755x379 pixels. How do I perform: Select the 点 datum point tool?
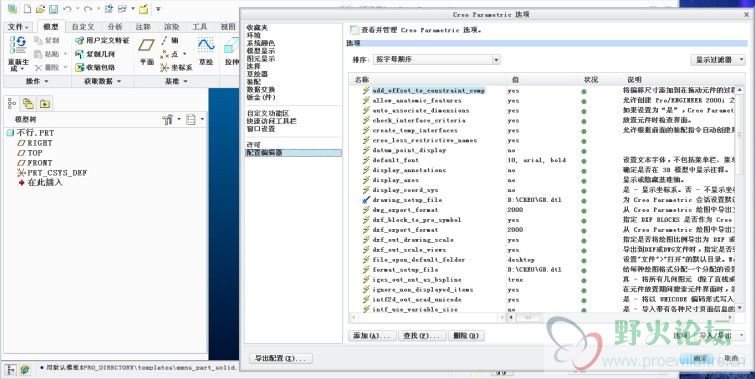(169, 54)
